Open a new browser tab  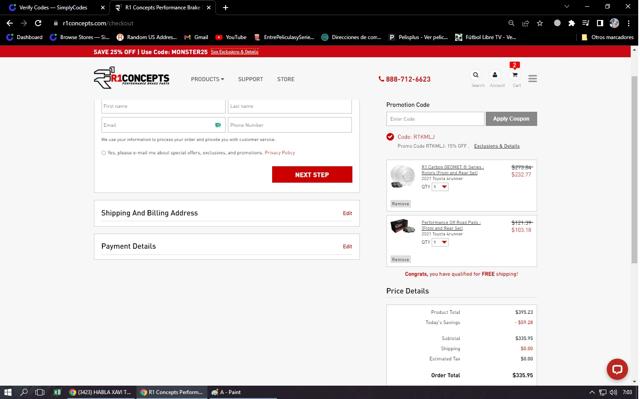225,7
